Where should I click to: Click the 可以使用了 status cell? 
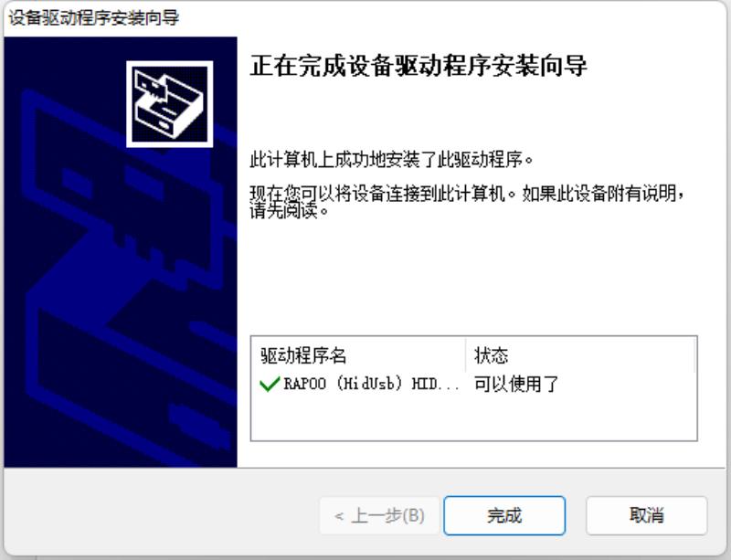[x=516, y=385]
